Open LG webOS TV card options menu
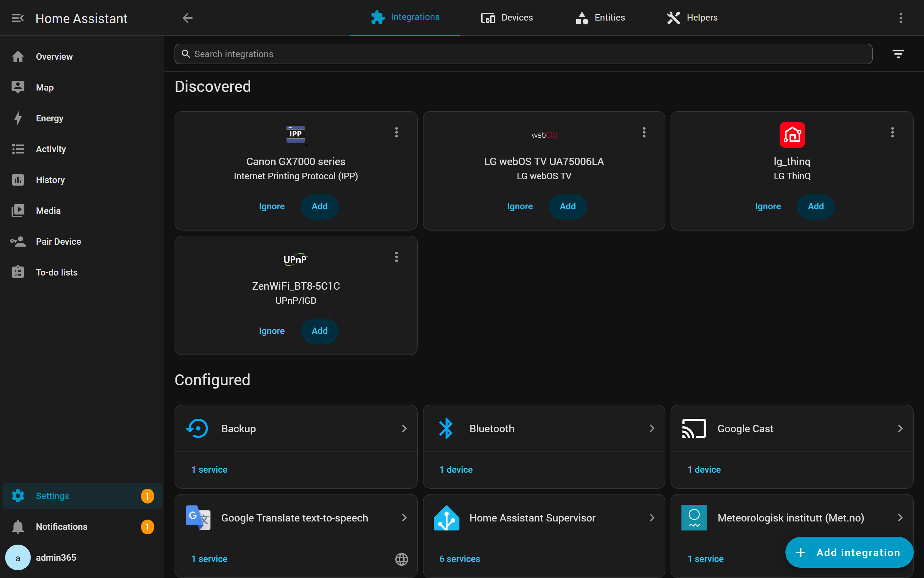The width and height of the screenshot is (924, 578). [644, 133]
